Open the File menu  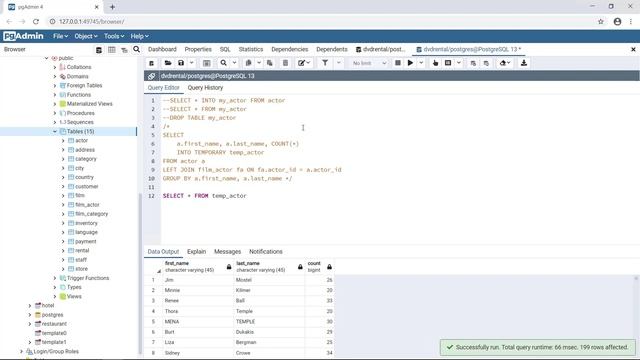60,36
